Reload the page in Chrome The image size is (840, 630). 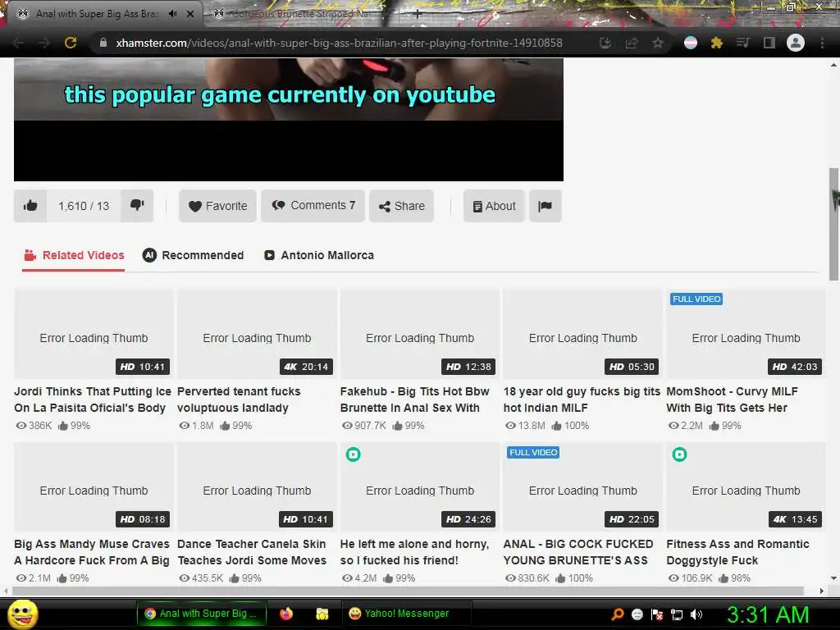click(x=71, y=43)
